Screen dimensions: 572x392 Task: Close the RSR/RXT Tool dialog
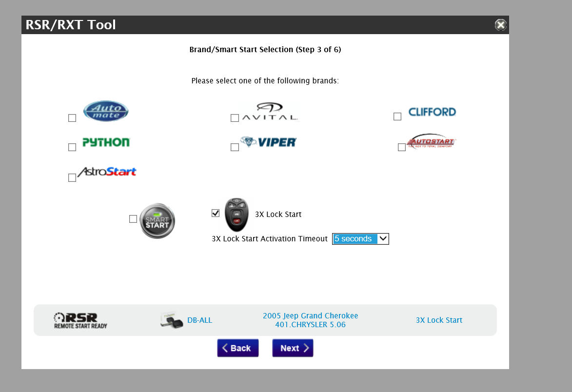500,25
